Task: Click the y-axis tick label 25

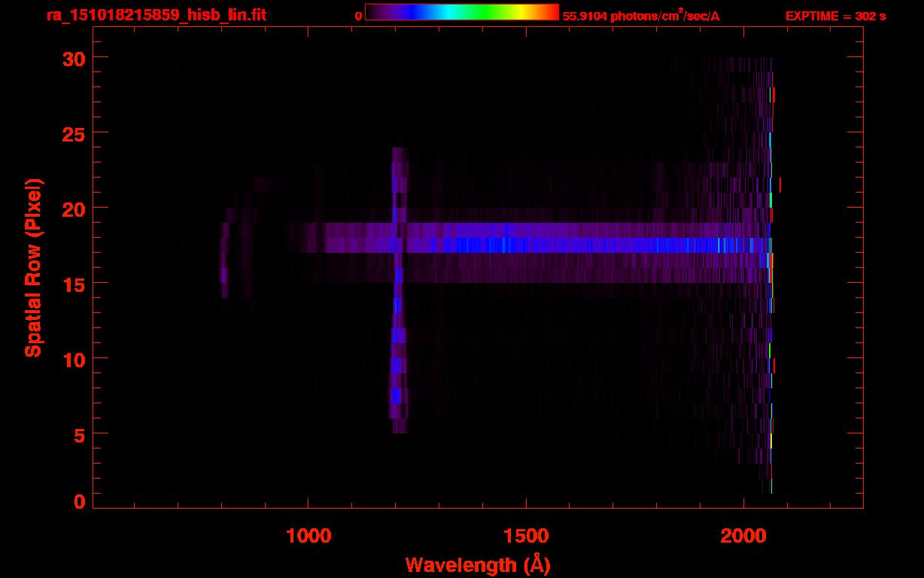Action: (74, 133)
